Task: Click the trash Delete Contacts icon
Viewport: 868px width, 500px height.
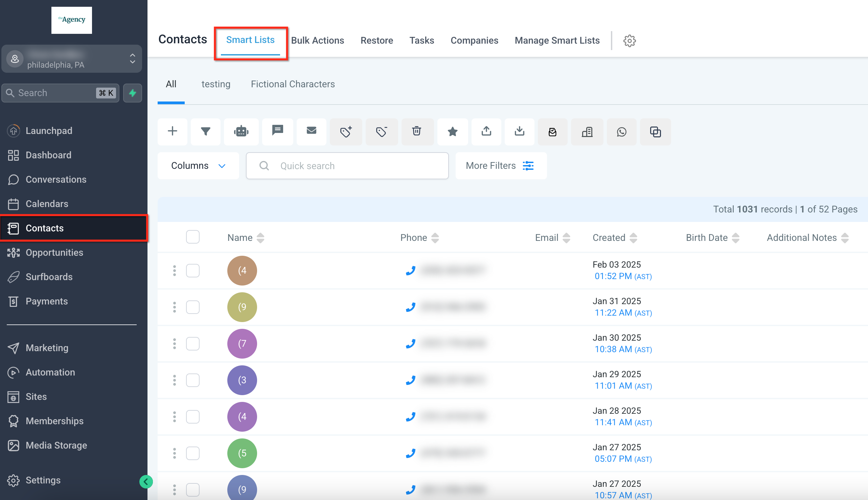Action: pyautogui.click(x=416, y=132)
